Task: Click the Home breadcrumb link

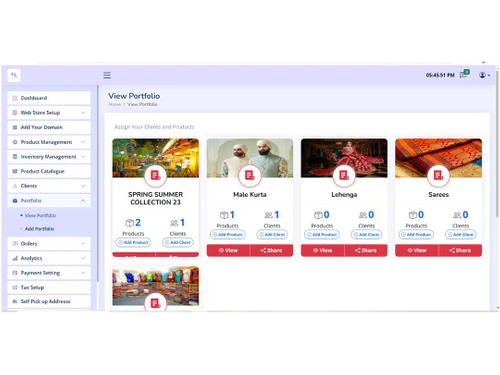Action: pos(115,104)
